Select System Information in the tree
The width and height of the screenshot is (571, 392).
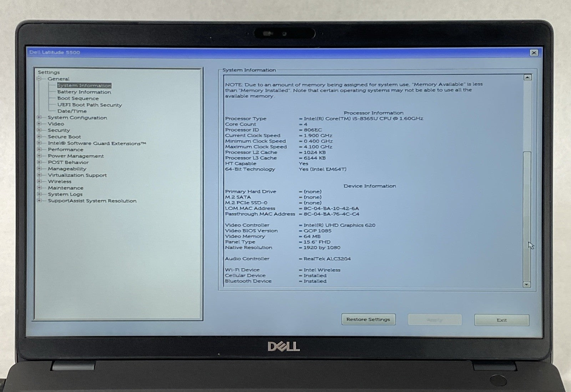click(84, 86)
